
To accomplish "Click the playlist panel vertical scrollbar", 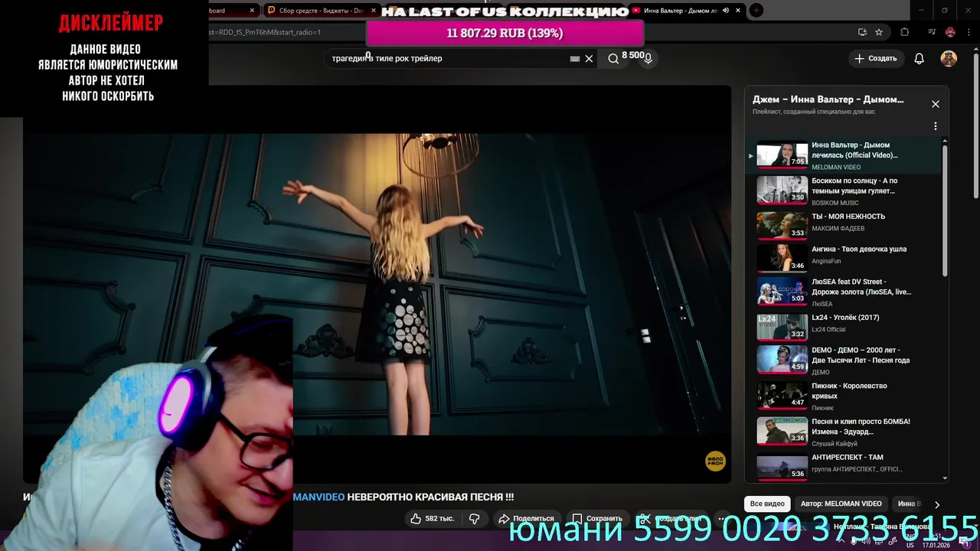I will point(945,210).
